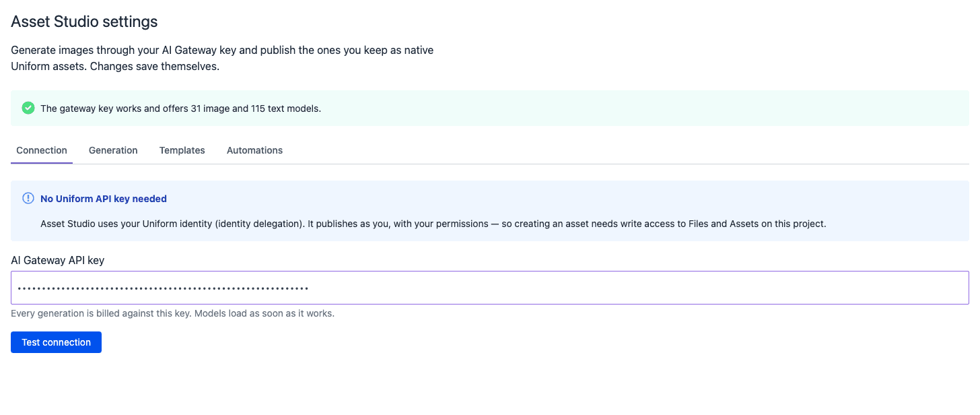Focus the AI Gateway API key field
The width and height of the screenshot is (980, 415).
(490, 288)
